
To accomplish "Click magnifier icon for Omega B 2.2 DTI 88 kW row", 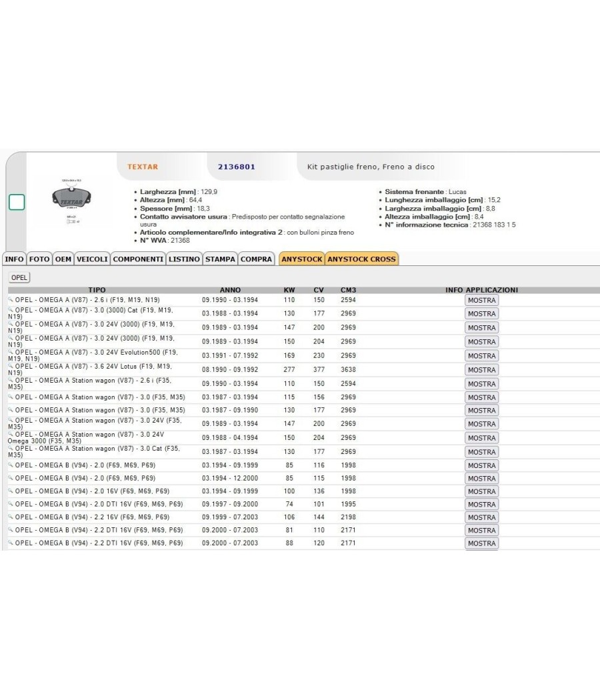I will tap(11, 543).
